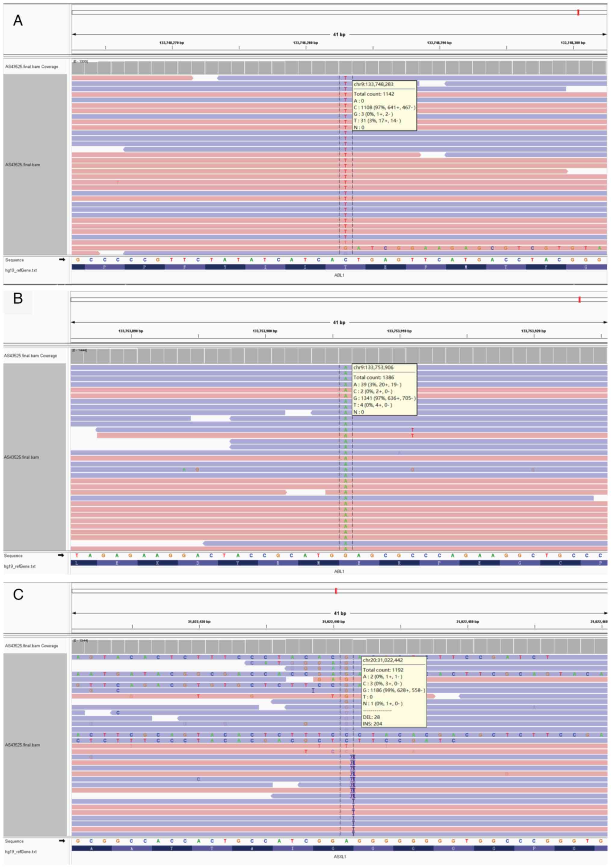This screenshot has height=868, width=611.
Task: Click the 133,748,280 bp ruler label
Action: coord(306,43)
